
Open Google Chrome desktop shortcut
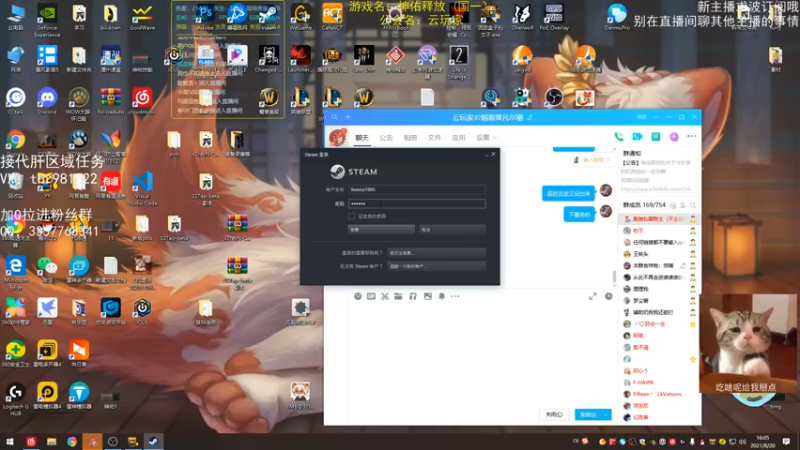tap(16, 143)
